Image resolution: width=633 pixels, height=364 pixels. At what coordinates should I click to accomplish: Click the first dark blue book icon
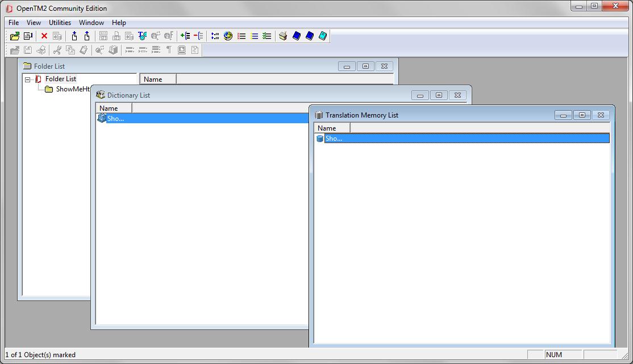(296, 36)
